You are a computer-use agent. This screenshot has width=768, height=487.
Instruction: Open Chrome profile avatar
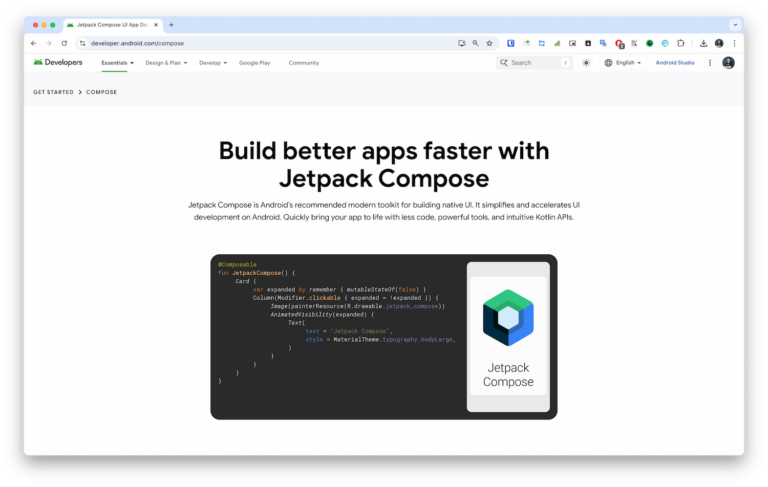(x=719, y=43)
